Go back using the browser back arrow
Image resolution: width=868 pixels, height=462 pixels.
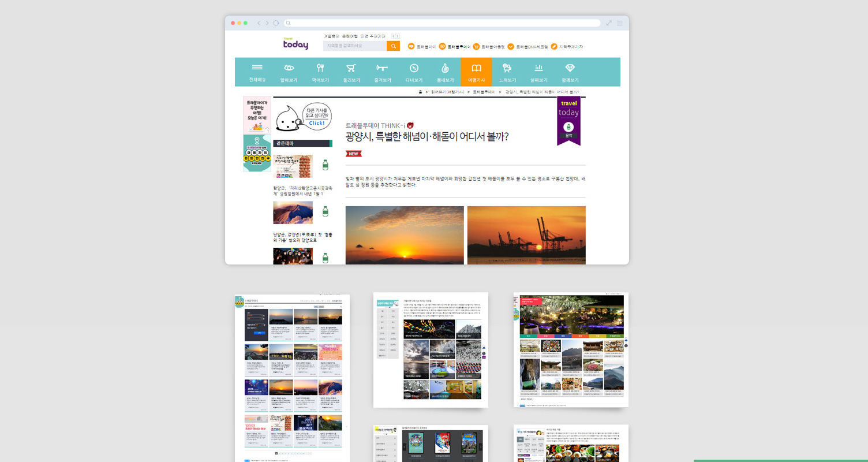(x=259, y=23)
